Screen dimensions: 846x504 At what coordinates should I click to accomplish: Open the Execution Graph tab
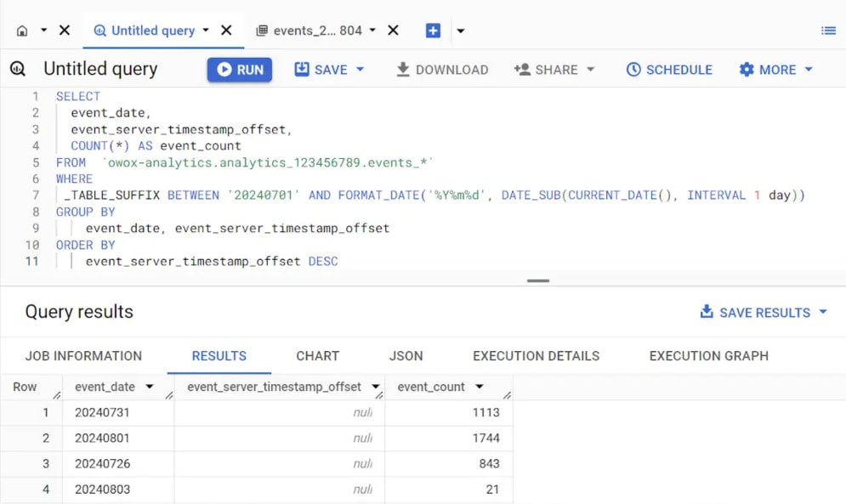tap(709, 356)
